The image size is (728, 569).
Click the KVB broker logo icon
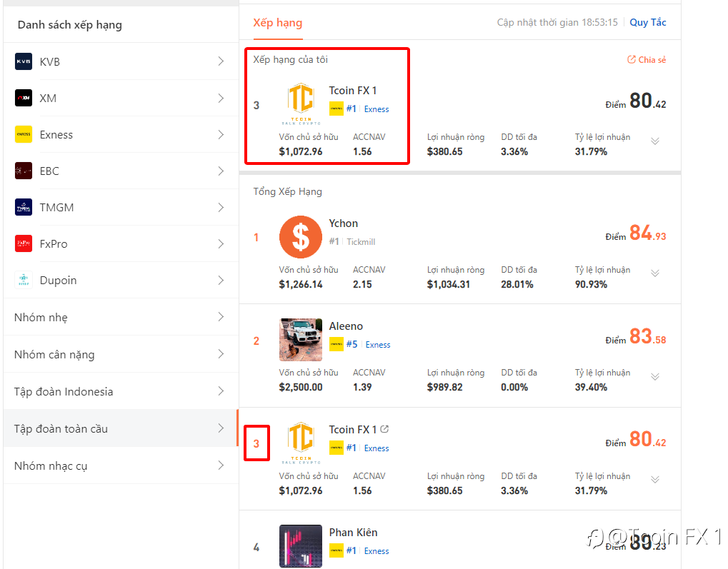(24, 61)
